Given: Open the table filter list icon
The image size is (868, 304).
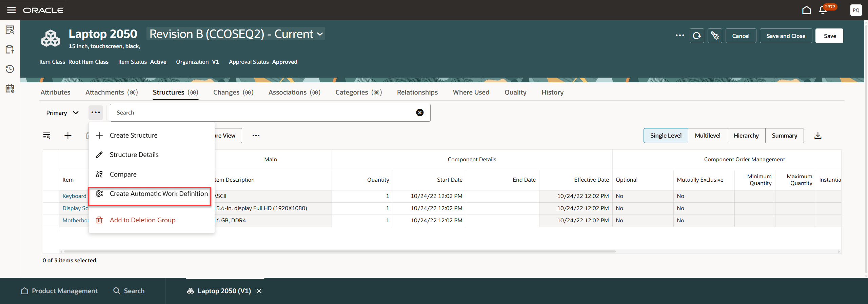Looking at the screenshot, I should (47, 136).
